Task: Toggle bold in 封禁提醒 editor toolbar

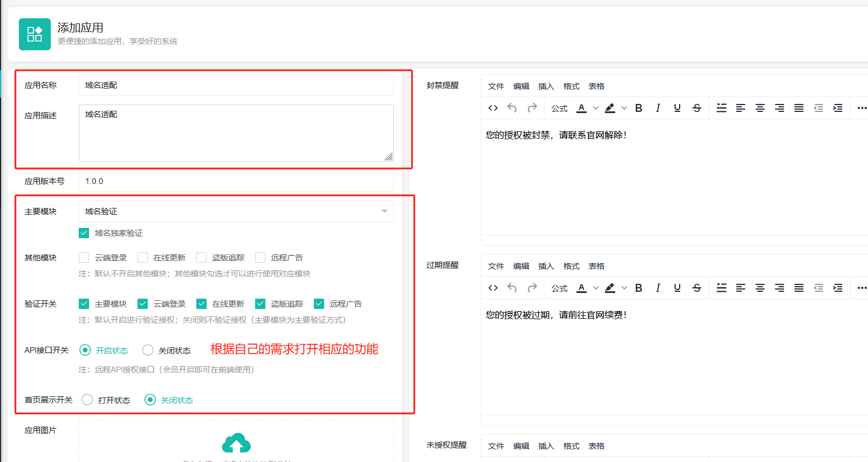Action: tap(639, 108)
